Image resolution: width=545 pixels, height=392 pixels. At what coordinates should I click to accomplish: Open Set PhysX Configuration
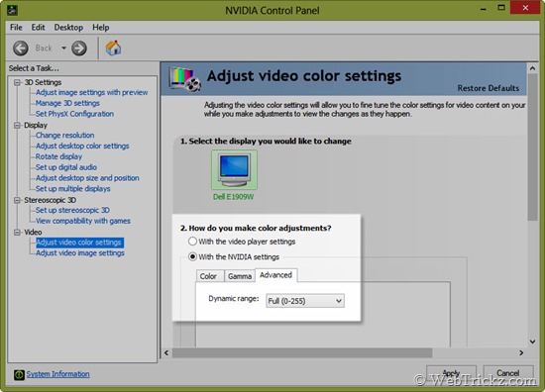click(x=74, y=114)
